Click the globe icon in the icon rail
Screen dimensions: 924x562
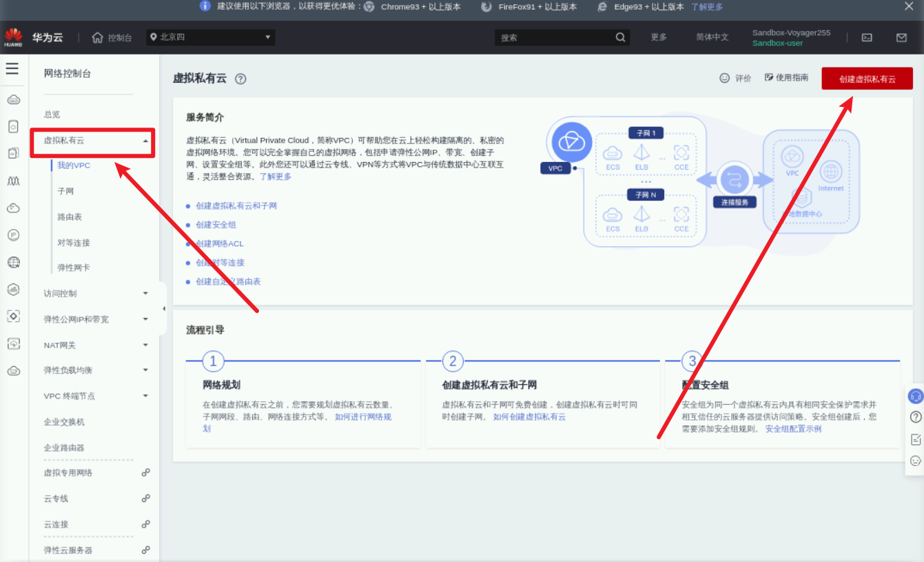(13, 262)
